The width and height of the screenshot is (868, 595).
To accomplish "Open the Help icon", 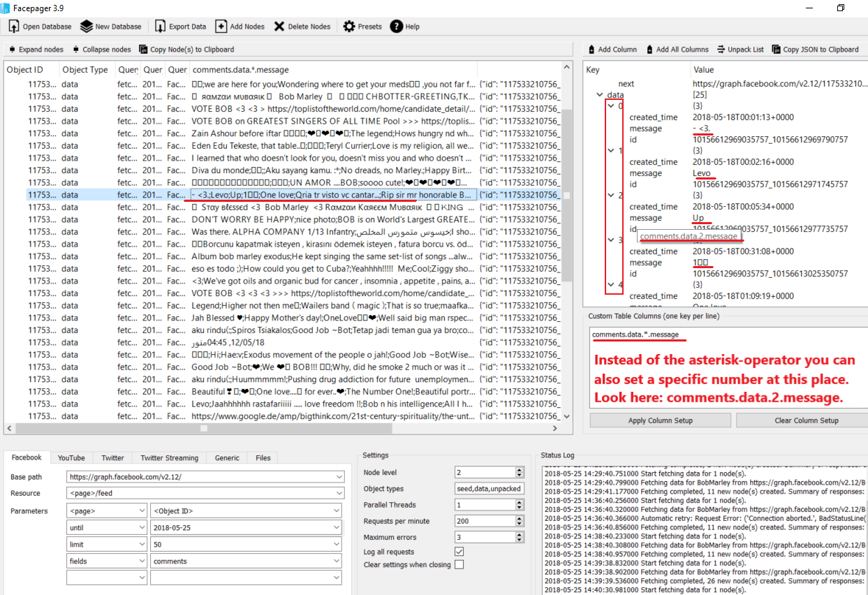I will pyautogui.click(x=397, y=27).
